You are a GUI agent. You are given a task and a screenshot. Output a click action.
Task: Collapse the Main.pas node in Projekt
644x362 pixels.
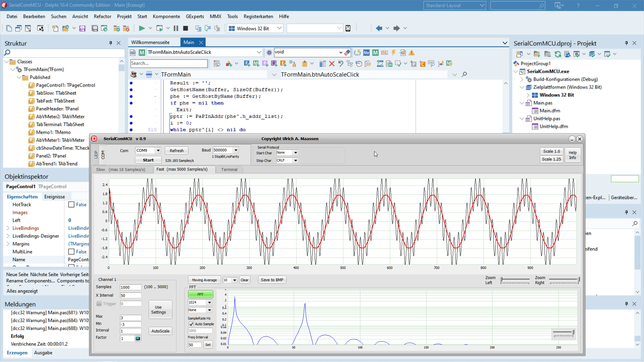pos(522,103)
